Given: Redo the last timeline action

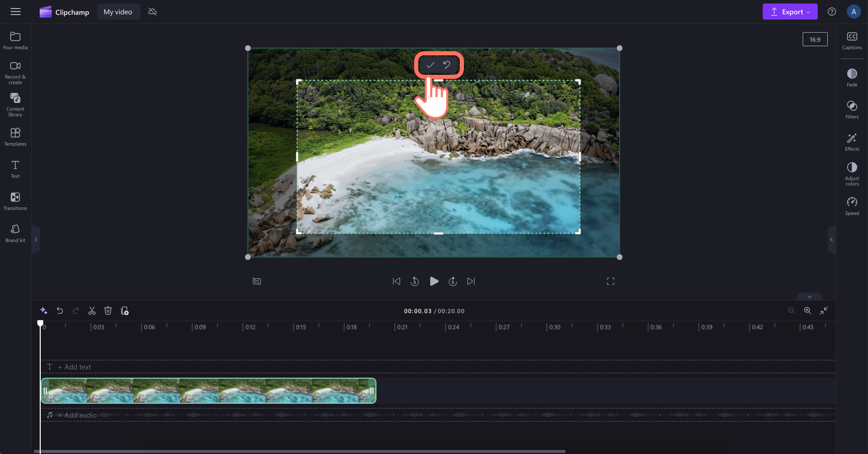Looking at the screenshot, I should coord(76,311).
